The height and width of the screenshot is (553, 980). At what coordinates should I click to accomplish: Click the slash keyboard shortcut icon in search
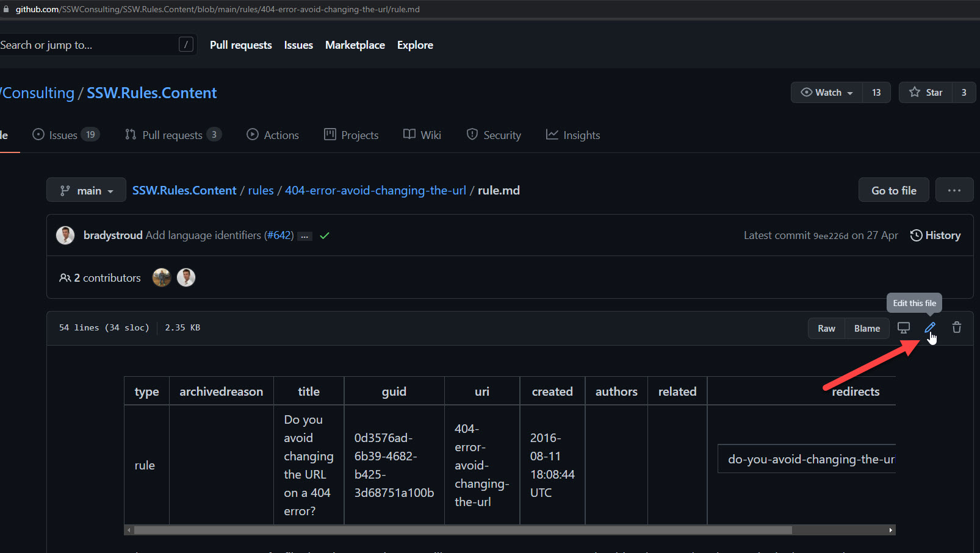pyautogui.click(x=186, y=45)
